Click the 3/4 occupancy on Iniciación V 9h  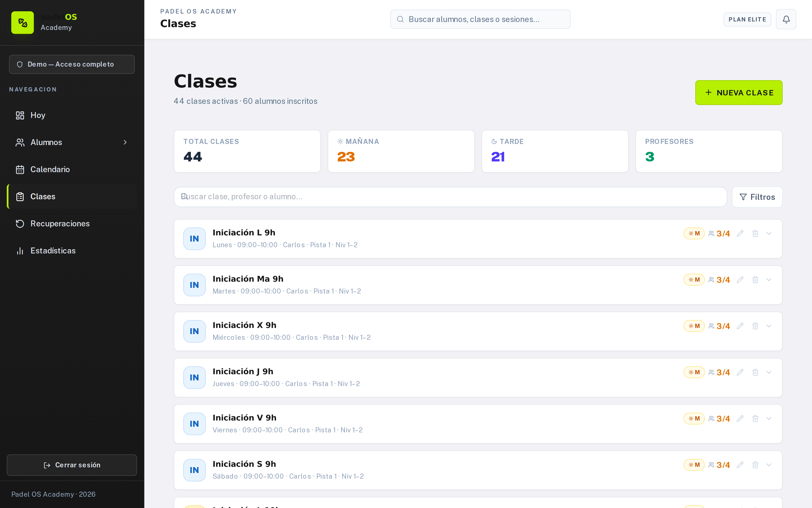click(719, 419)
